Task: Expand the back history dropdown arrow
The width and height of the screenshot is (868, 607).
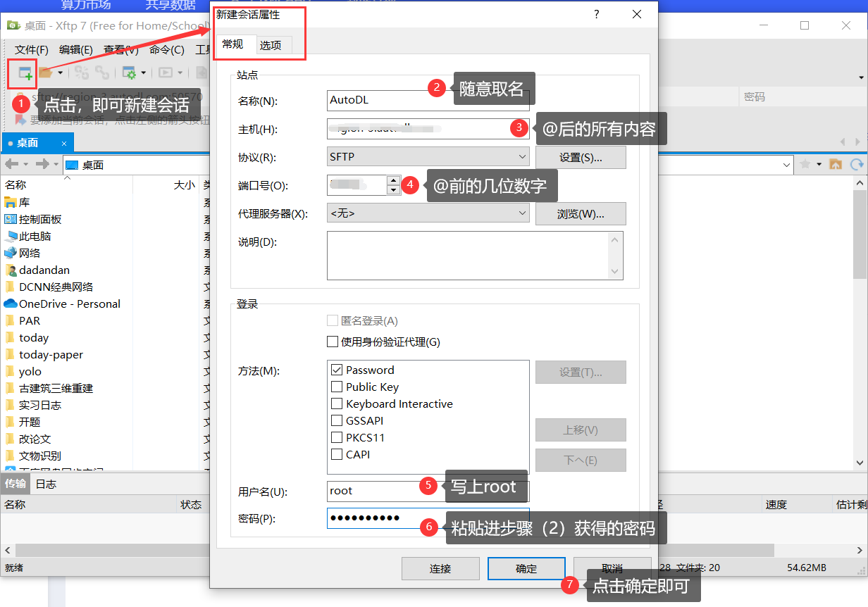Action: point(25,164)
